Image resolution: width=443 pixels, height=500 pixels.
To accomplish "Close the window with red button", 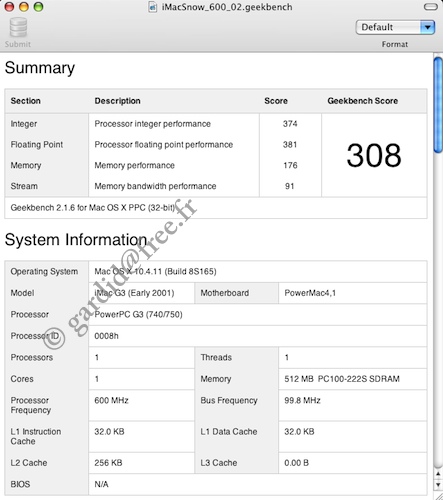I will (9, 7).
